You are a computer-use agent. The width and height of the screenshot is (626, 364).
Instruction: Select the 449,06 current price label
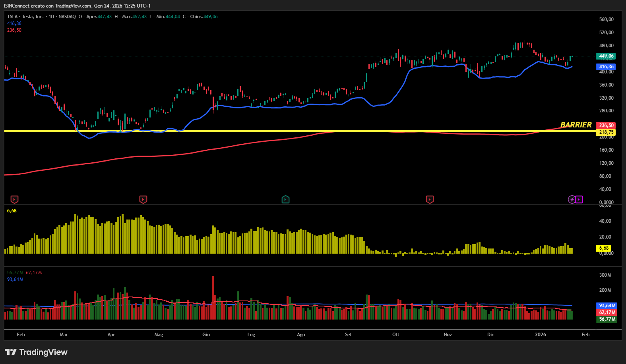(x=607, y=56)
